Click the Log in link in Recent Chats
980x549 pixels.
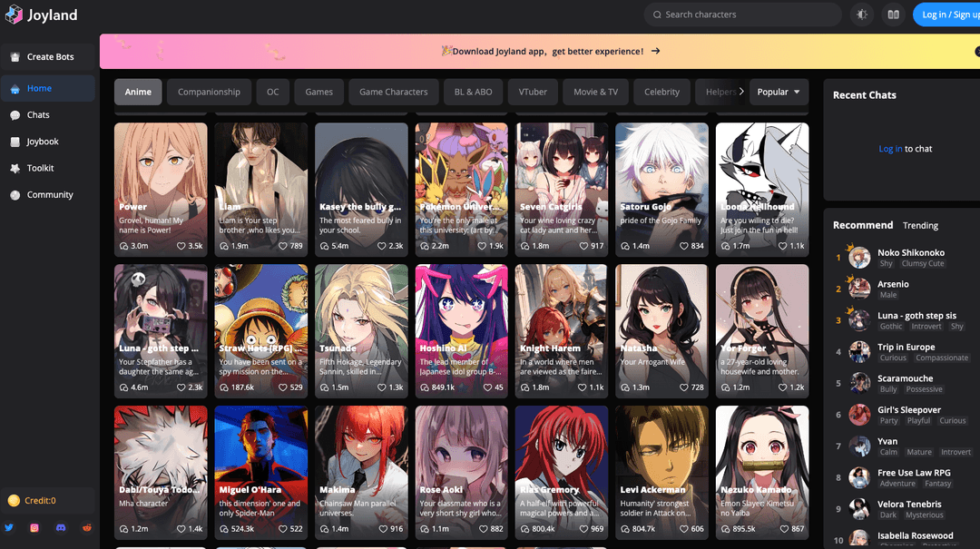(890, 149)
